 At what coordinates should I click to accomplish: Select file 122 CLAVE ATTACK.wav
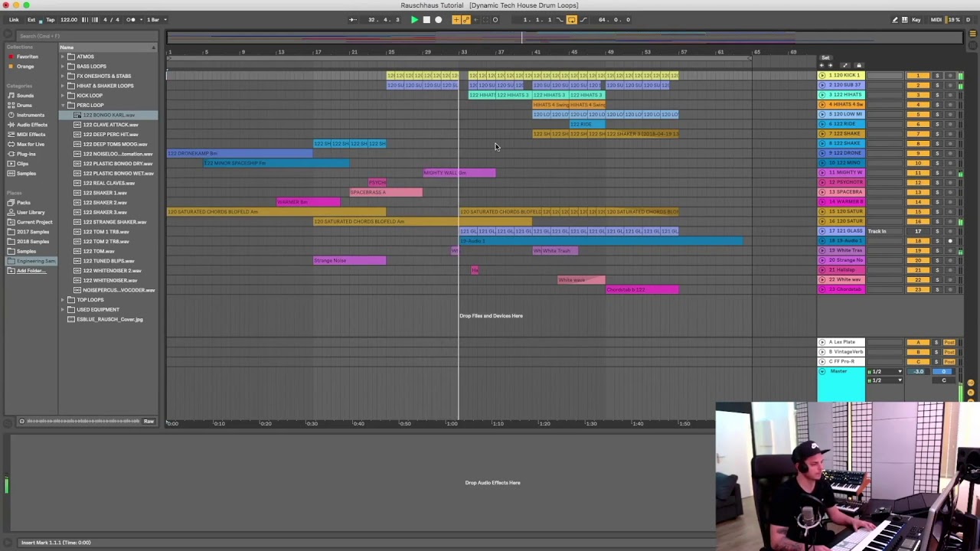[109, 125]
